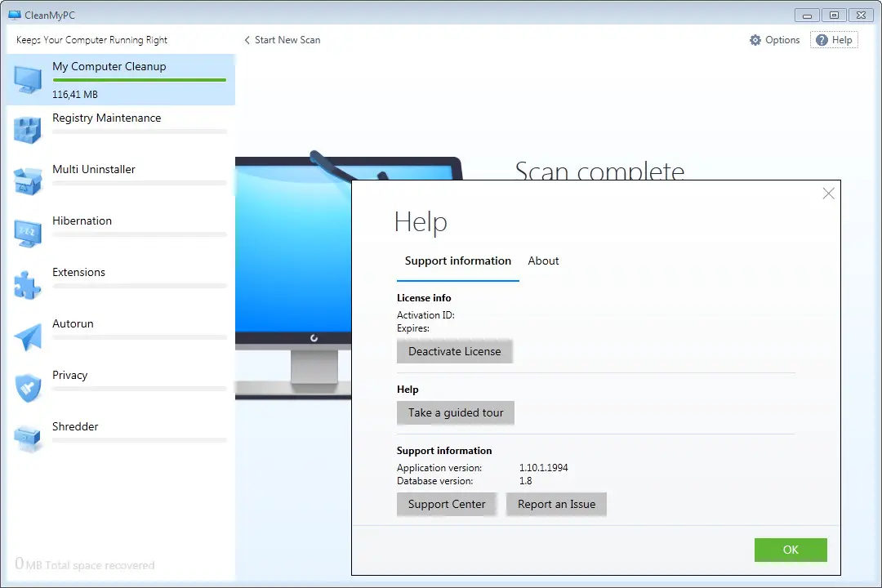The width and height of the screenshot is (882, 588).
Task: Click the Extensions puzzle piece icon
Action: 28,285
